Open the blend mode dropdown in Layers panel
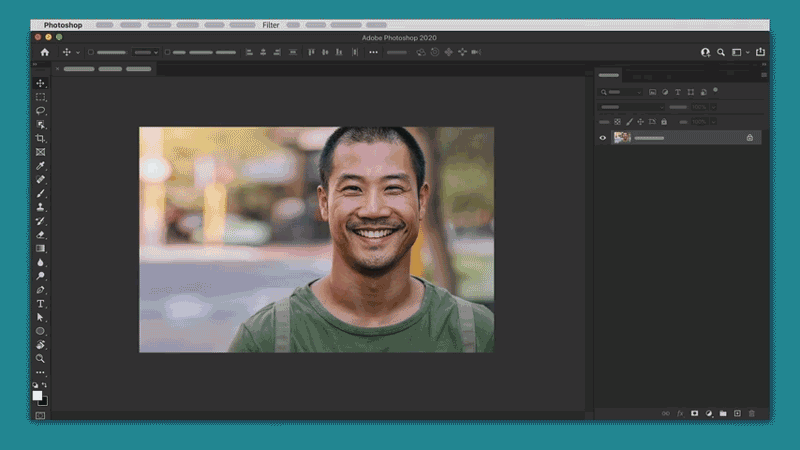 click(x=632, y=107)
